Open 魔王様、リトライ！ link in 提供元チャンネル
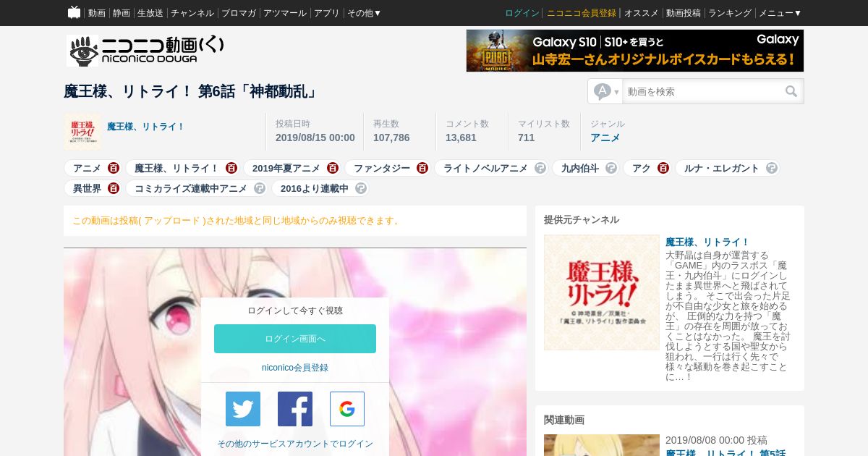 click(x=707, y=242)
